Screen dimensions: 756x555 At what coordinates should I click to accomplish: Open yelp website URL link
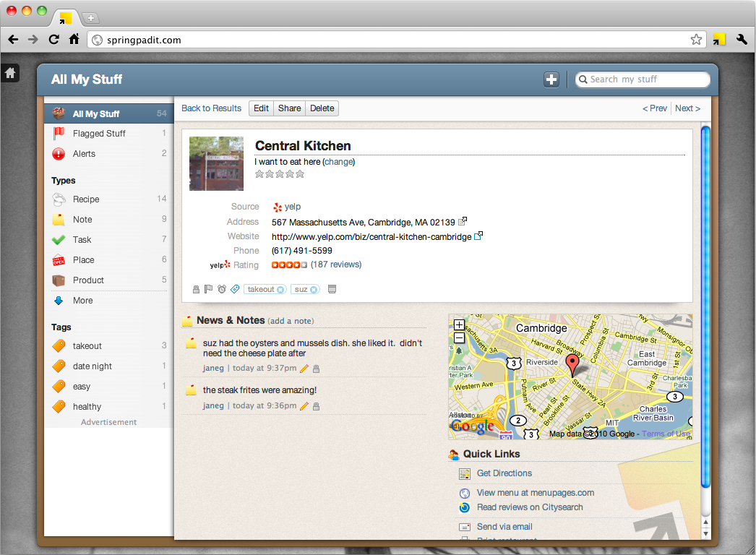(371, 237)
